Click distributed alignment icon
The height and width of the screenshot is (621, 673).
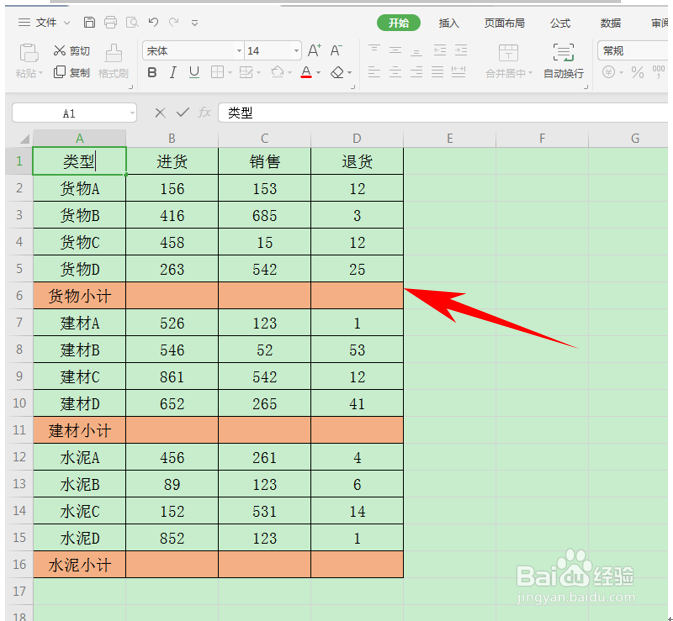pyautogui.click(x=458, y=72)
